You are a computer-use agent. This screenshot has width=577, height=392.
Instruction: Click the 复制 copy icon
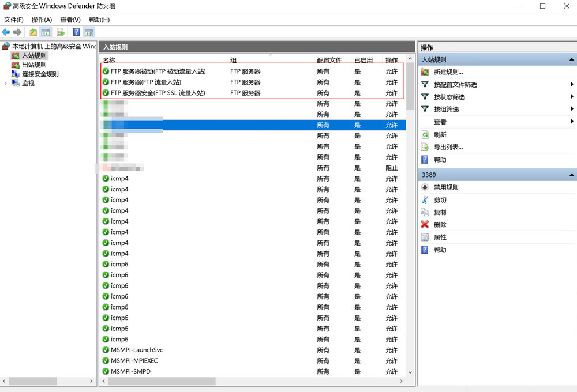pos(425,212)
